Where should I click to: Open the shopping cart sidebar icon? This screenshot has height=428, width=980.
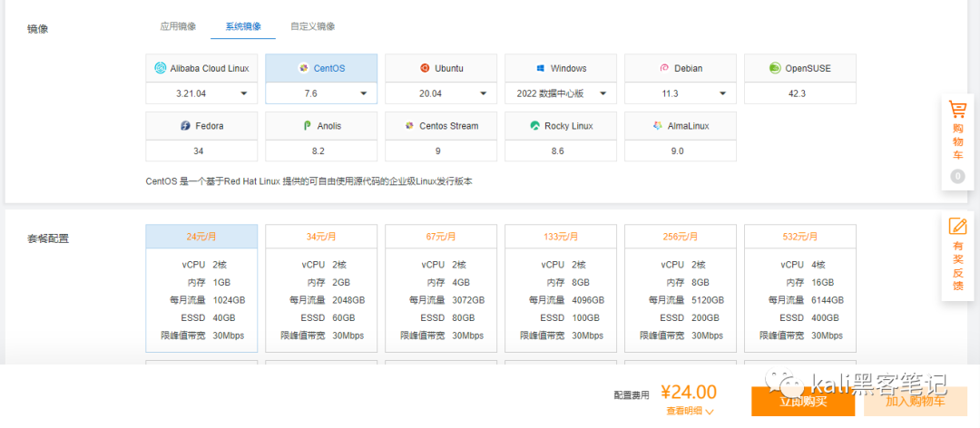point(957,110)
